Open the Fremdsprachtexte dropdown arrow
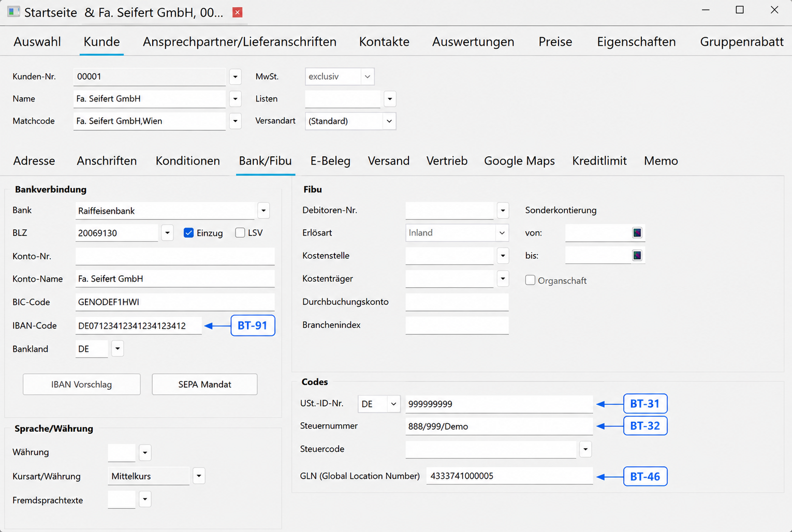The height and width of the screenshot is (532, 792). [145, 500]
